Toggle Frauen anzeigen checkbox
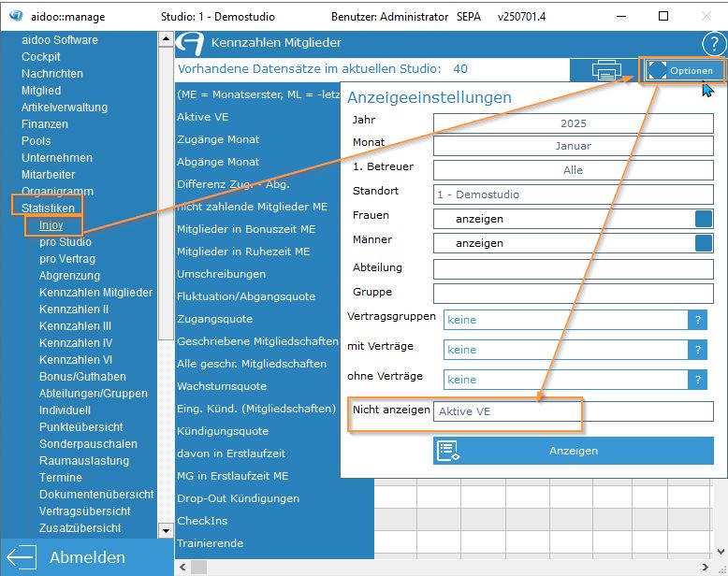The image size is (728, 576). pyautogui.click(x=704, y=219)
